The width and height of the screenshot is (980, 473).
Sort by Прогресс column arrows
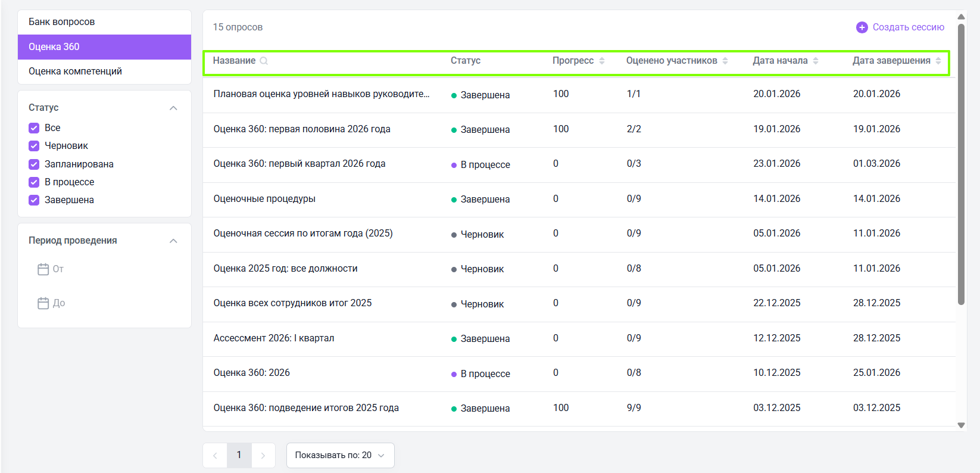click(602, 61)
